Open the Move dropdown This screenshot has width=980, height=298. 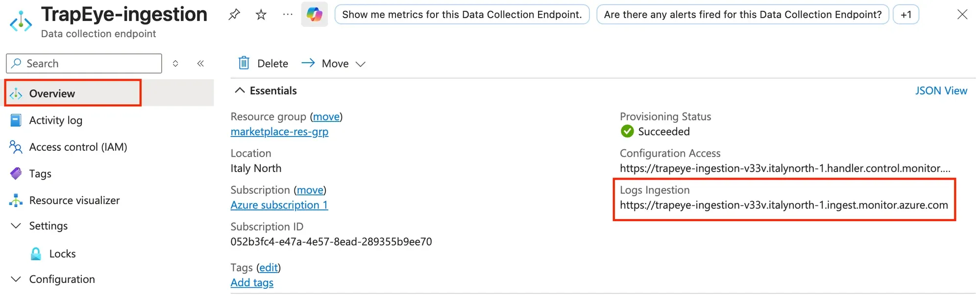[334, 64]
